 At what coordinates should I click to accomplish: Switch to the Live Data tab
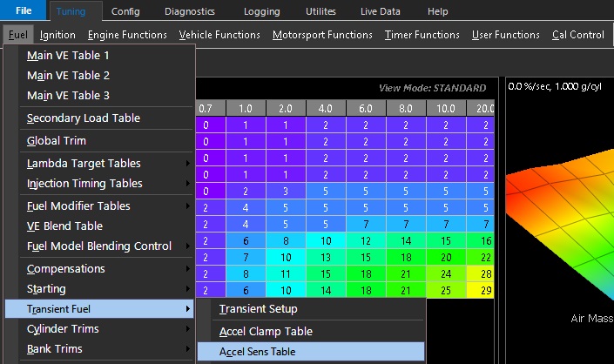point(381,11)
